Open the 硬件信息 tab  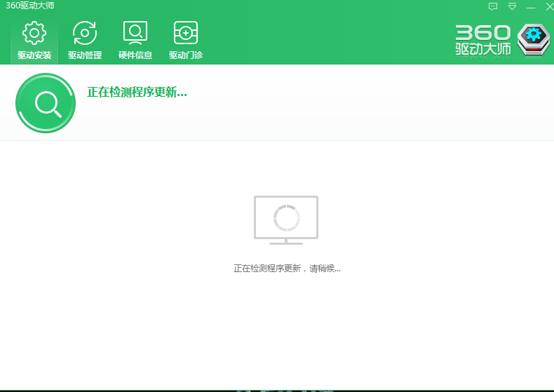(135, 40)
